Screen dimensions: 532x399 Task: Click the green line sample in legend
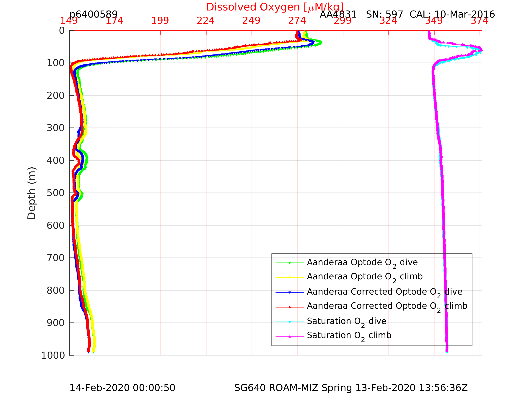(x=290, y=263)
